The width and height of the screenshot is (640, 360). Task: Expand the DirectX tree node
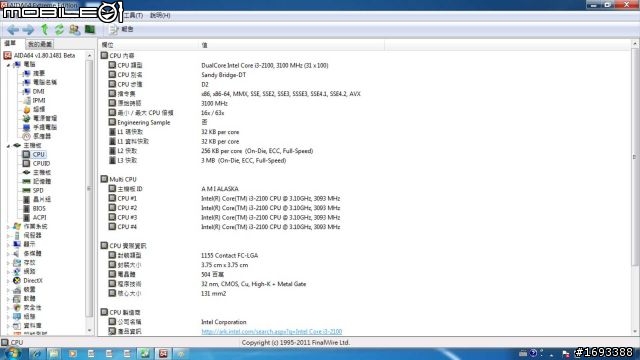click(x=8, y=281)
